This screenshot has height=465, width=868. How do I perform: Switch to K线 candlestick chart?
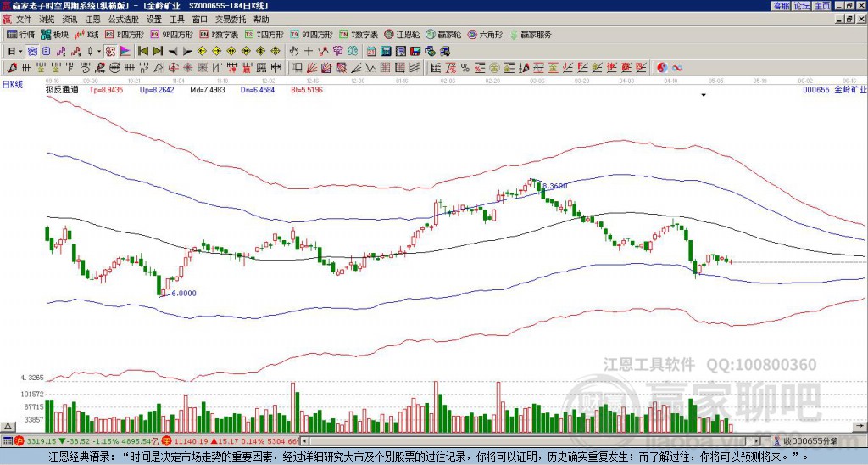pos(86,34)
